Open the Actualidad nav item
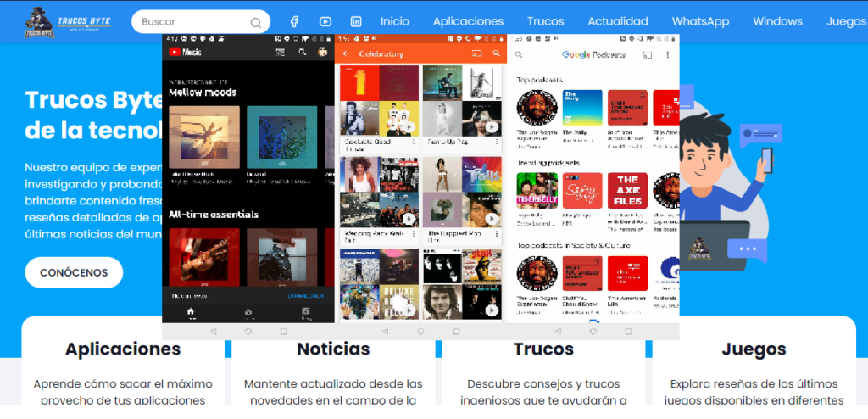The height and width of the screenshot is (419, 868). [x=618, y=21]
